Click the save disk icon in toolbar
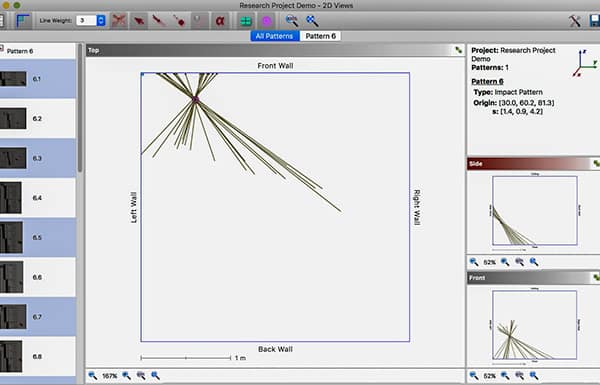The height and width of the screenshot is (385, 600). coord(595,20)
